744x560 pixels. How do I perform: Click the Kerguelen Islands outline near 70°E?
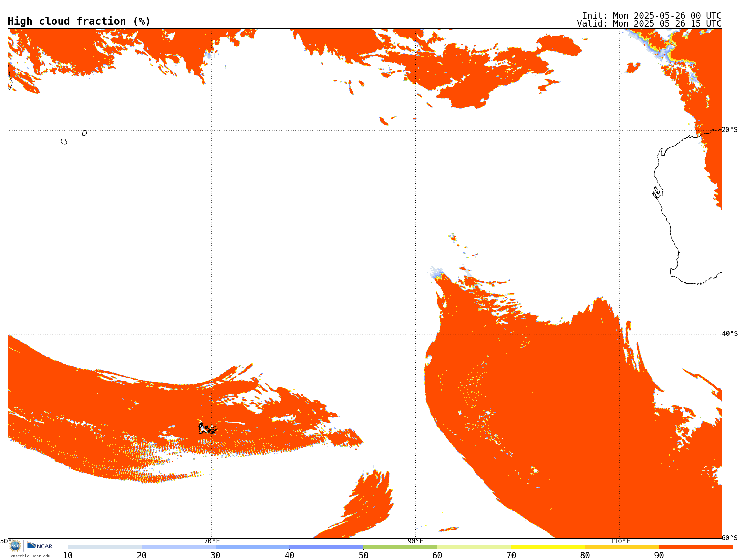pos(208,428)
